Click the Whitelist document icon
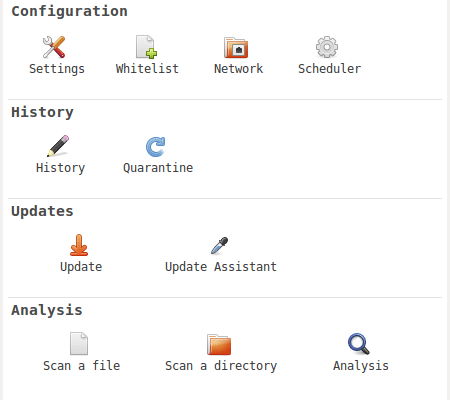Viewport: 450px width, 400px height. [146, 47]
